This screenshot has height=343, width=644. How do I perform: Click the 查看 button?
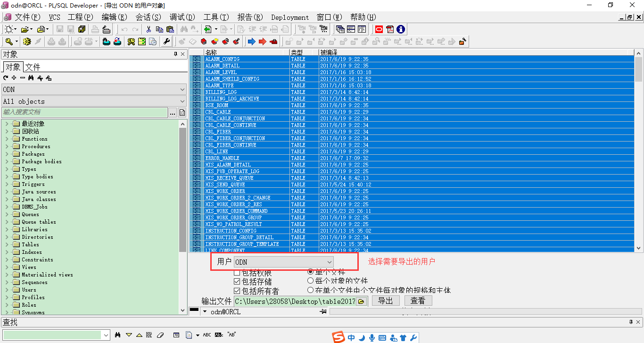(418, 301)
